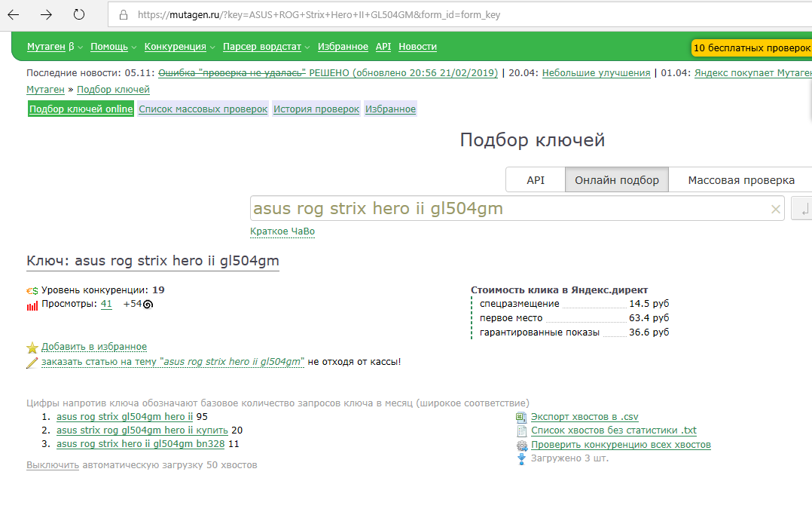Click the padlock icon in address bar
Image resolution: width=812 pixels, height=530 pixels.
pyautogui.click(x=124, y=14)
